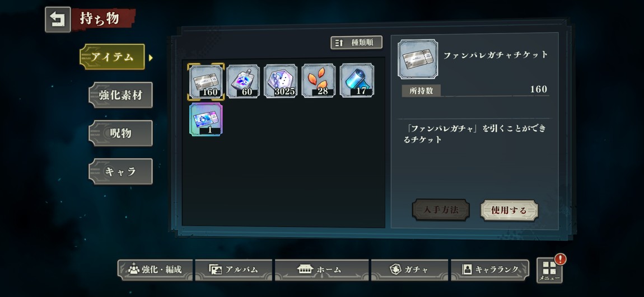Open キャラランク from the bottom bar

click(x=490, y=270)
